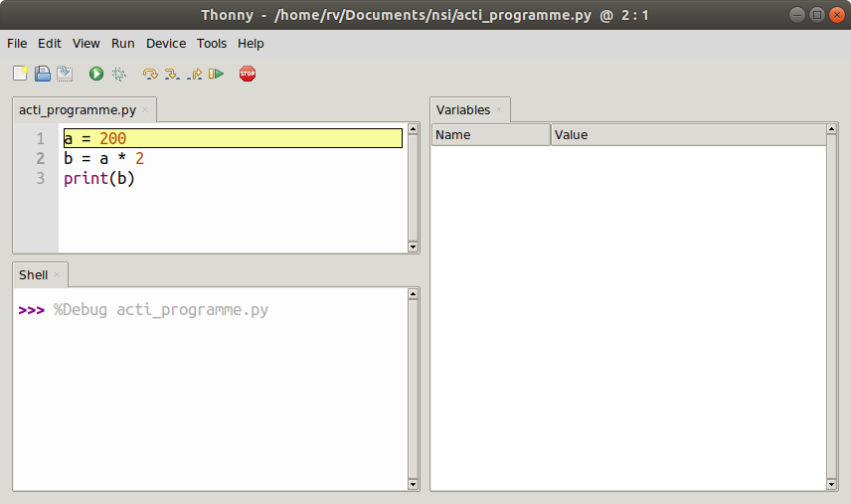The height and width of the screenshot is (504, 851).
Task: Close the Variables panel tab
Action: coord(499,109)
